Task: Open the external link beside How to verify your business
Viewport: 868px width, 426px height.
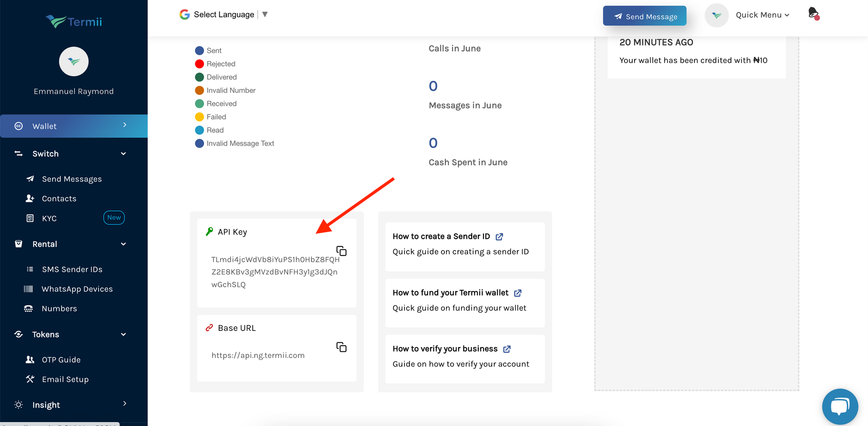Action: pos(507,348)
